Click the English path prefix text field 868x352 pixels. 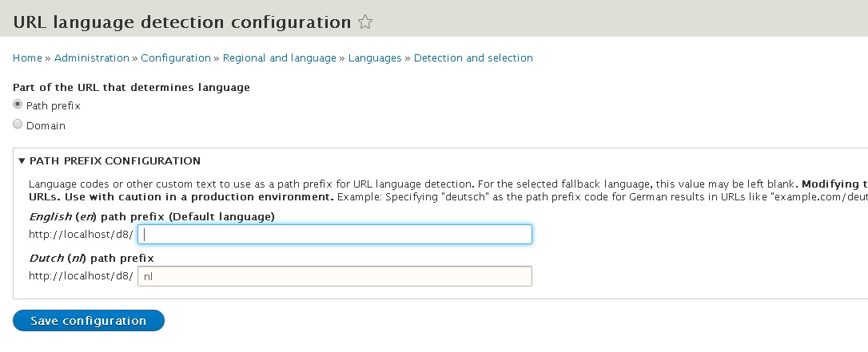[335, 234]
